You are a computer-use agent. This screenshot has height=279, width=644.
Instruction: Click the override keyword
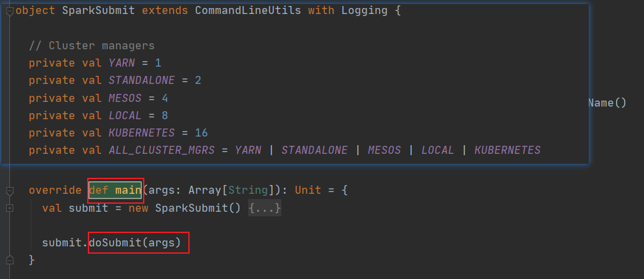pyautogui.click(x=55, y=190)
